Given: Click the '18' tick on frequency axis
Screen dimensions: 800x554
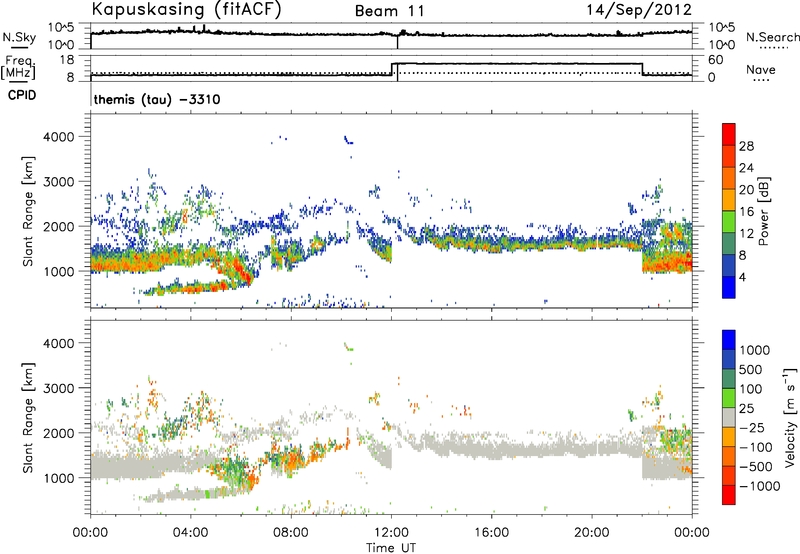Looking at the screenshot, I should [x=67, y=60].
